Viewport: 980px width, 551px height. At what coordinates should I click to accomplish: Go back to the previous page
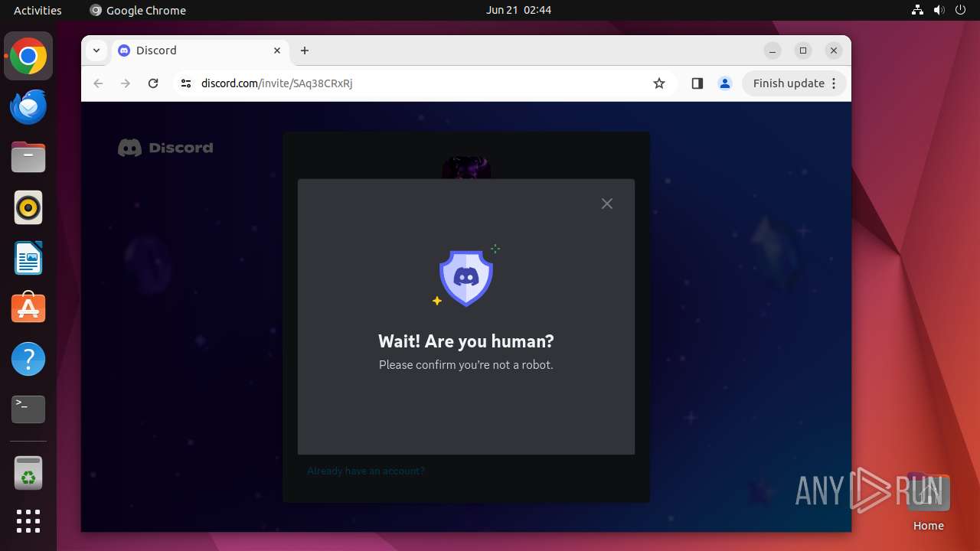(98, 83)
